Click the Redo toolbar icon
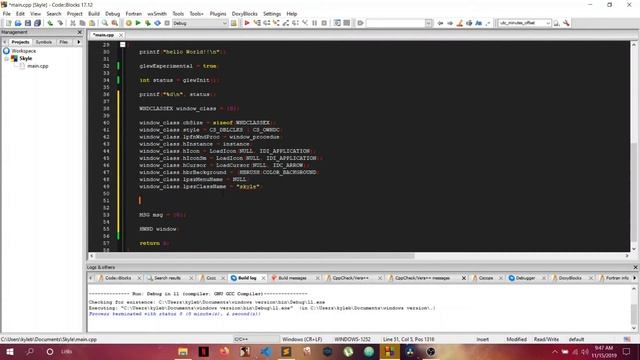640x360 pixels. [60, 23]
